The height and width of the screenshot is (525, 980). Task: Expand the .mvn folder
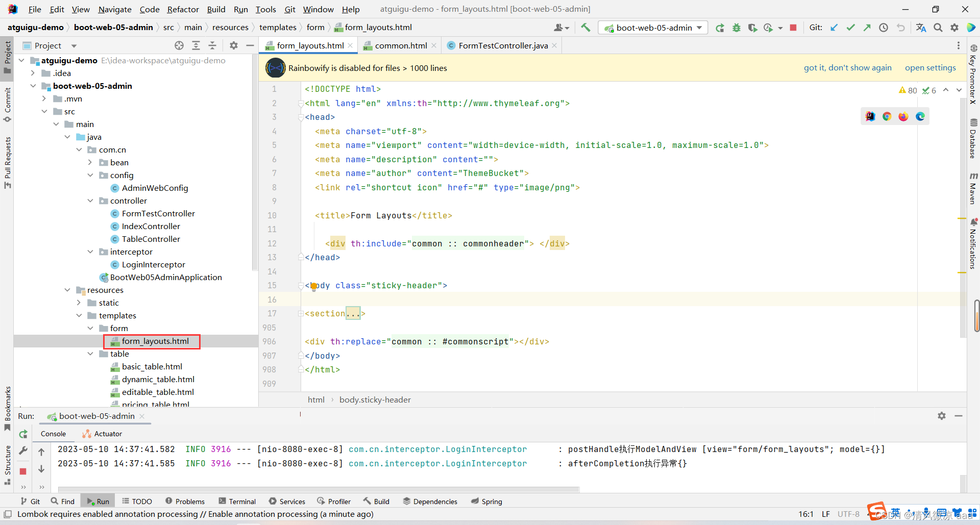[x=44, y=98]
